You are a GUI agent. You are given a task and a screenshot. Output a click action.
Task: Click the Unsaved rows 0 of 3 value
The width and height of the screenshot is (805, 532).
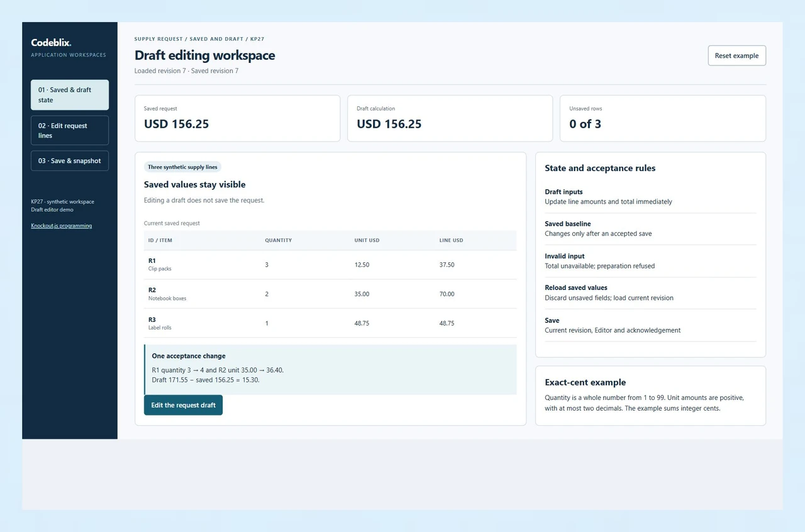585,124
